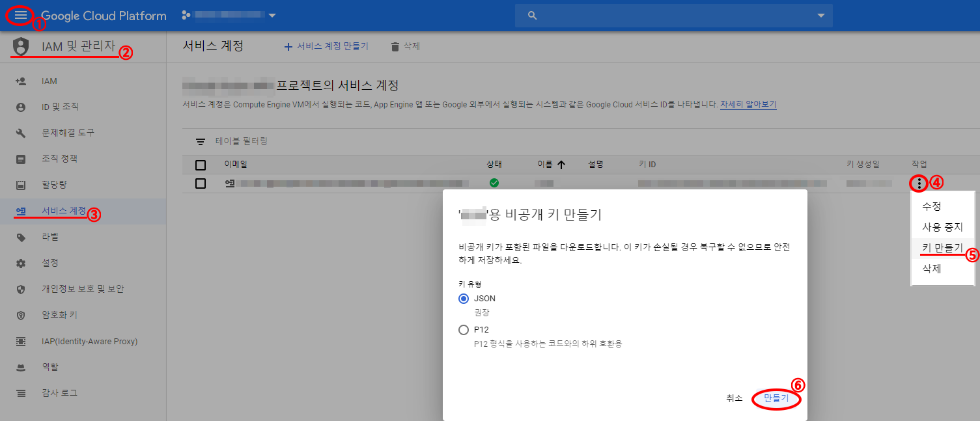Select the JSON key type radio button
980x421 pixels.
pyautogui.click(x=464, y=298)
